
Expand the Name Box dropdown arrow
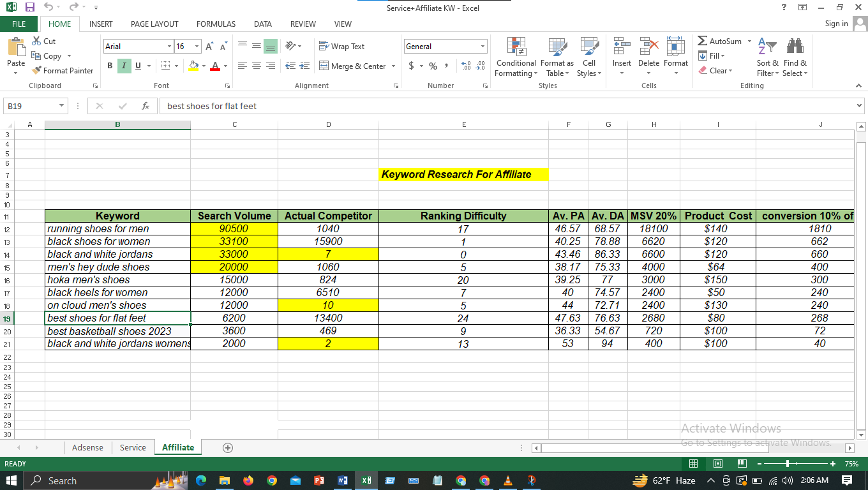(x=61, y=106)
